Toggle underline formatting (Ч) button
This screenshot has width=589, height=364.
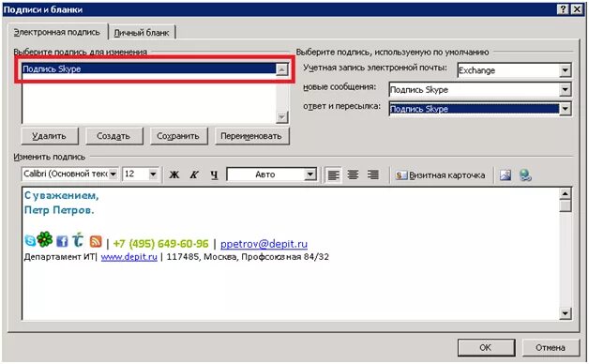coord(214,174)
